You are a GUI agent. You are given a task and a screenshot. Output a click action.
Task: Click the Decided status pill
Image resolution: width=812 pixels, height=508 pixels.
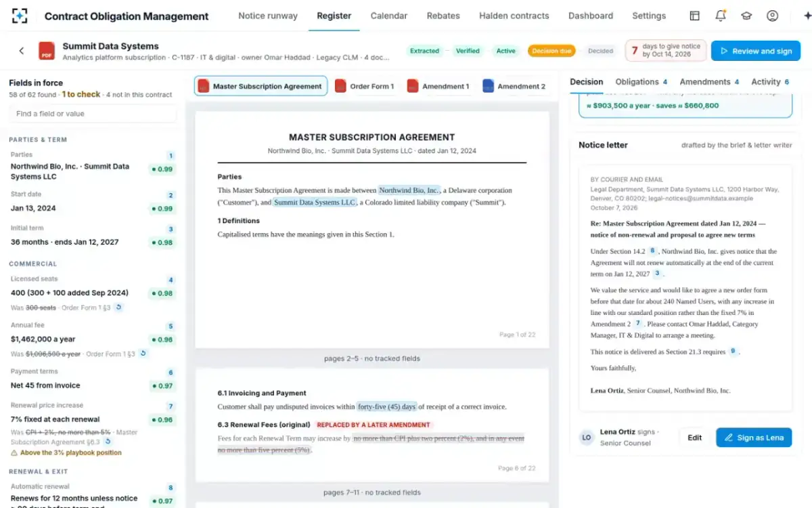[601, 51]
